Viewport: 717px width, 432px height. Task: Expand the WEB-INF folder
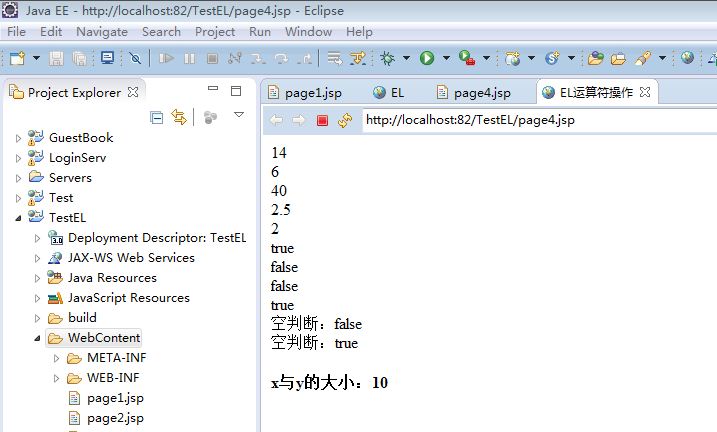coord(56,378)
